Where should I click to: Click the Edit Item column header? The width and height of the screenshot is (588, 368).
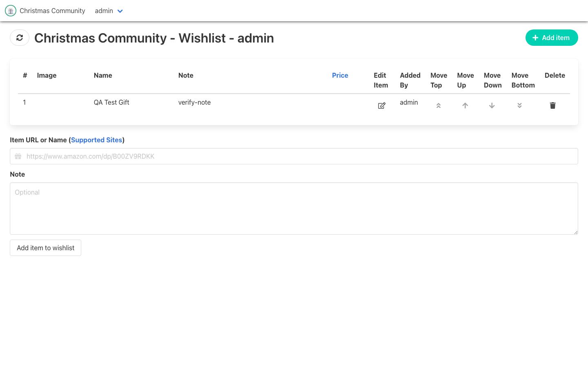coord(381,80)
